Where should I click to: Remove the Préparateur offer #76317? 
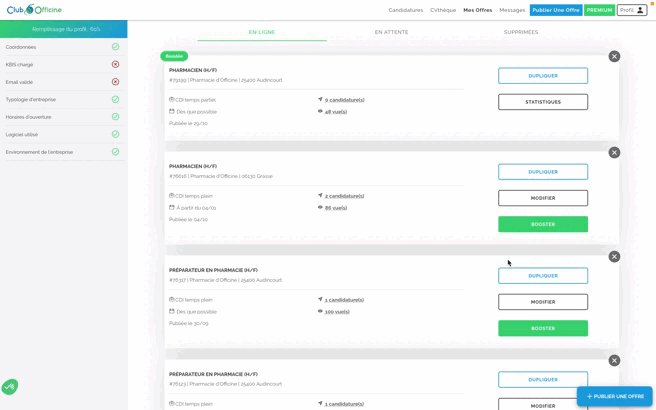coord(614,257)
